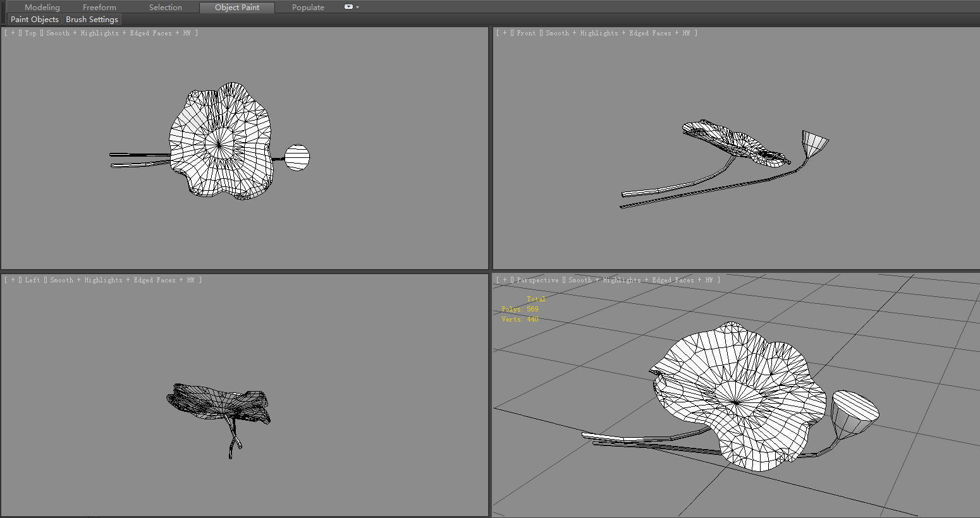Open the Populate ribbon tab
This screenshot has width=980, height=518.
click(x=308, y=7)
